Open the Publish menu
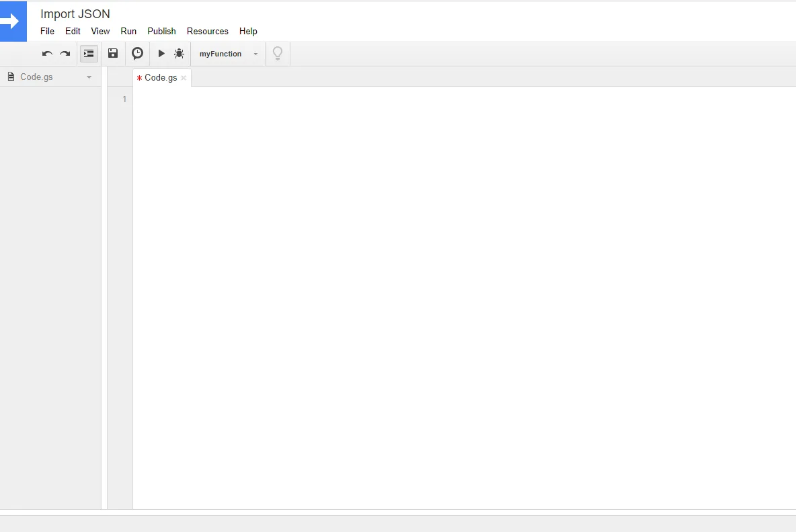Viewport: 796px width, 532px height. click(x=161, y=31)
